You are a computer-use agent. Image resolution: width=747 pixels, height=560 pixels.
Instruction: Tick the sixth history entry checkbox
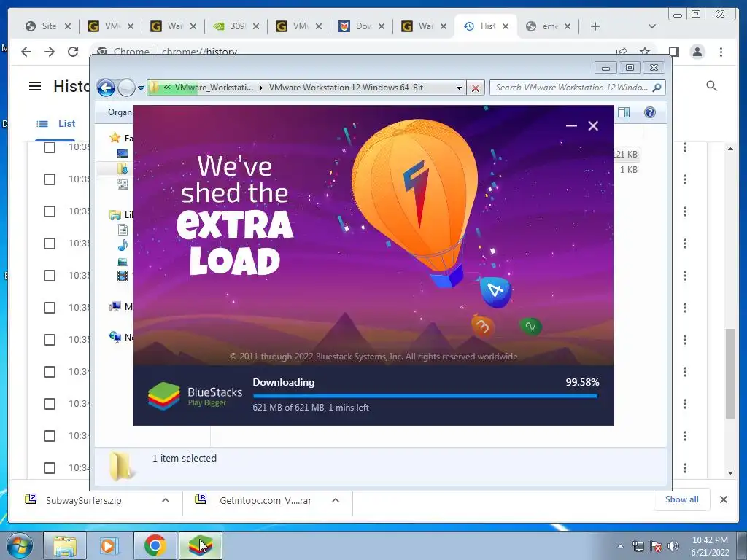(x=50, y=308)
